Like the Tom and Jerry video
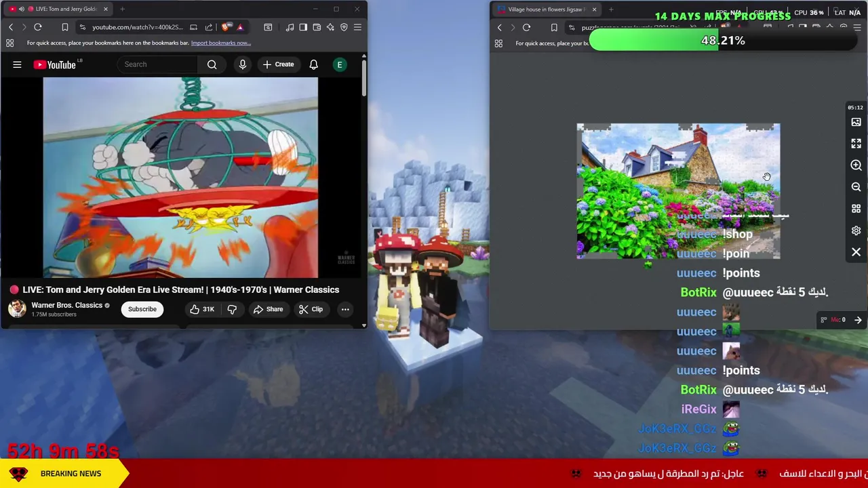The height and width of the screenshot is (488, 868). [x=201, y=309]
